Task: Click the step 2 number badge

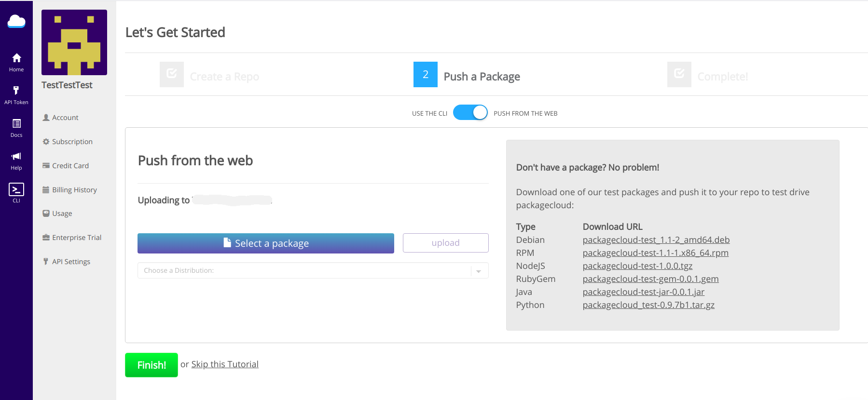Action: [426, 74]
